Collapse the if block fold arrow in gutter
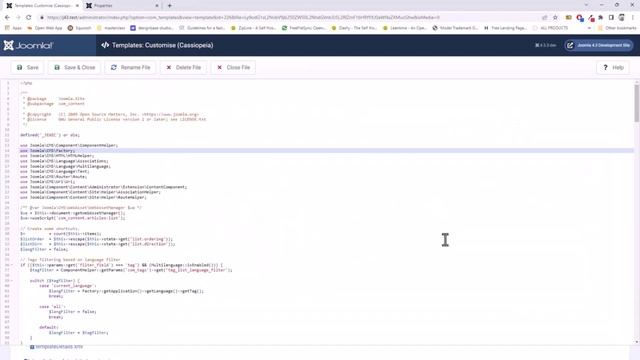The height and width of the screenshot is (360, 640). (x=12, y=265)
